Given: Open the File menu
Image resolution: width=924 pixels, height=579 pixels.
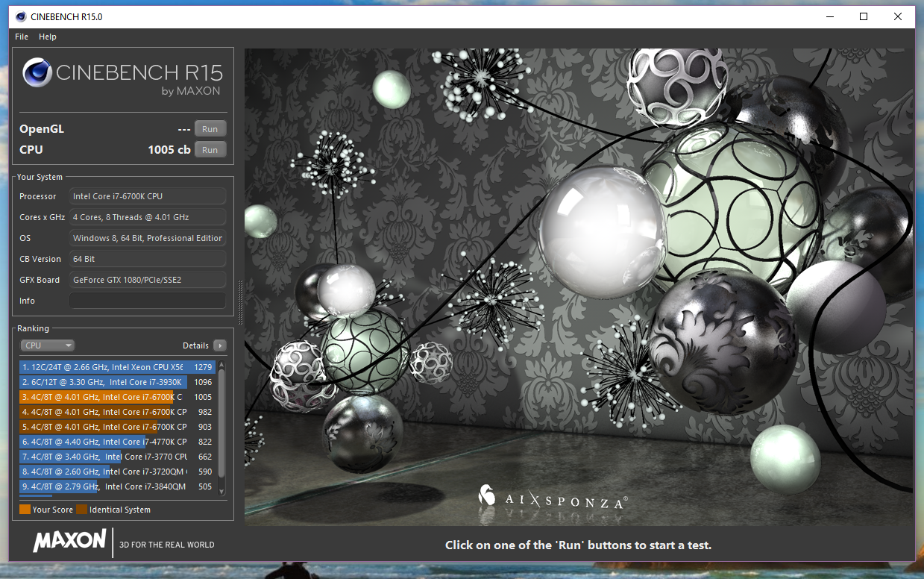Looking at the screenshot, I should (22, 37).
